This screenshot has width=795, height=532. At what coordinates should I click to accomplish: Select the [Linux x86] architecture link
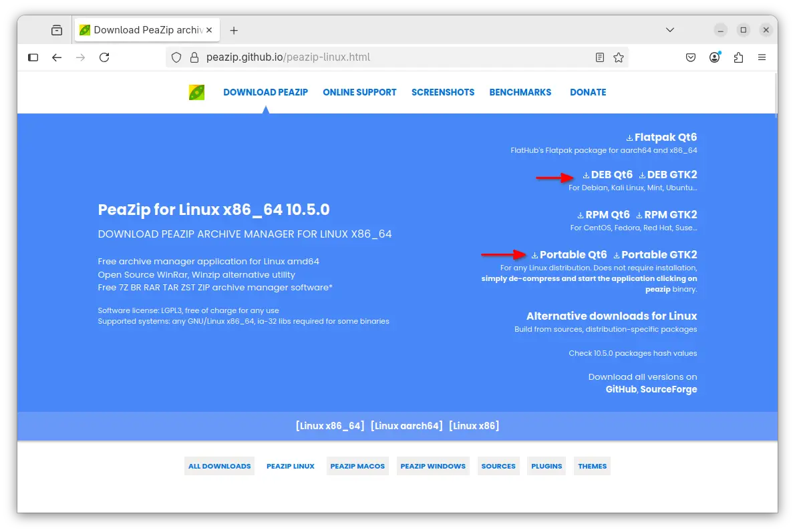pos(474,426)
